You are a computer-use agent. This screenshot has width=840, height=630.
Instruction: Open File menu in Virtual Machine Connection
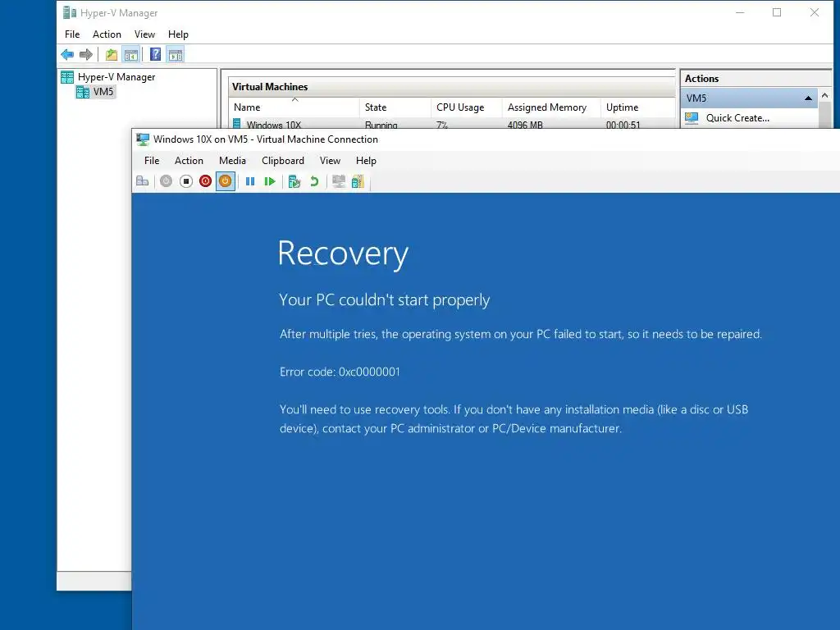tap(152, 161)
